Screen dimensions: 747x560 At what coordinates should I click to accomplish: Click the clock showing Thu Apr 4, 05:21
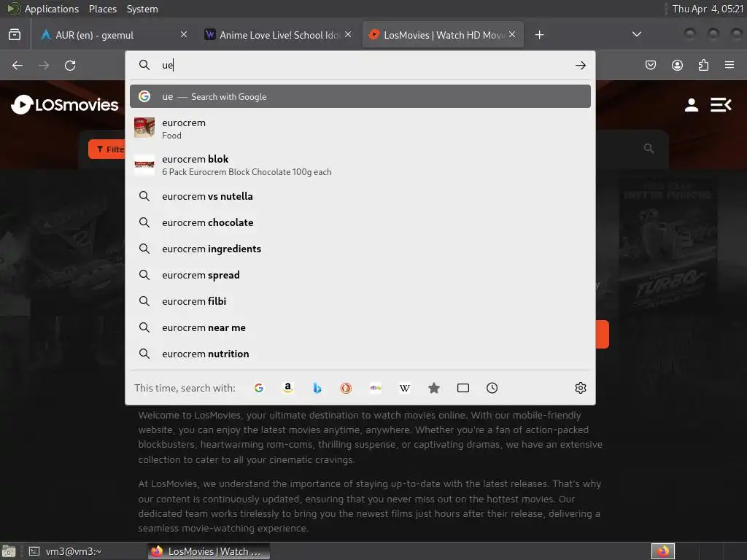708,9
